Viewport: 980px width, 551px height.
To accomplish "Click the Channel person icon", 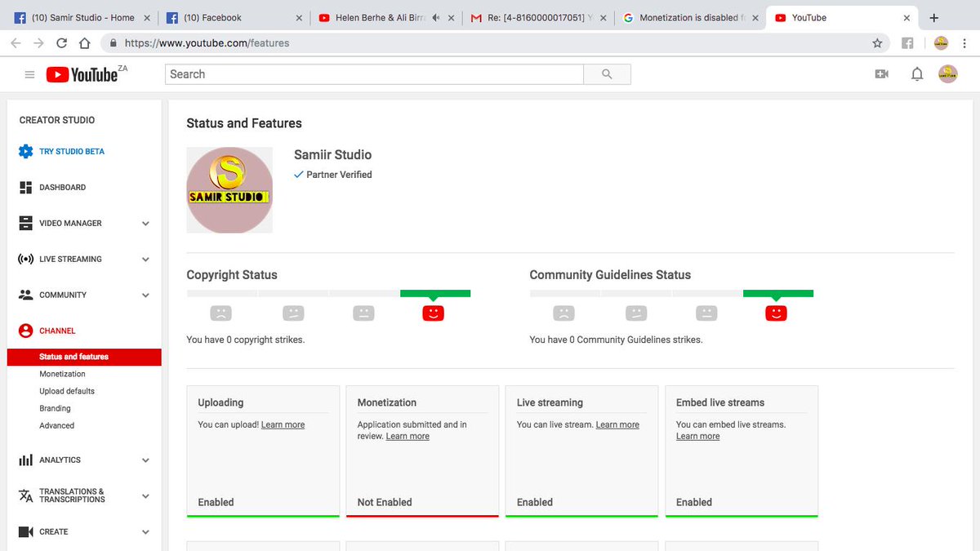I will tap(25, 331).
